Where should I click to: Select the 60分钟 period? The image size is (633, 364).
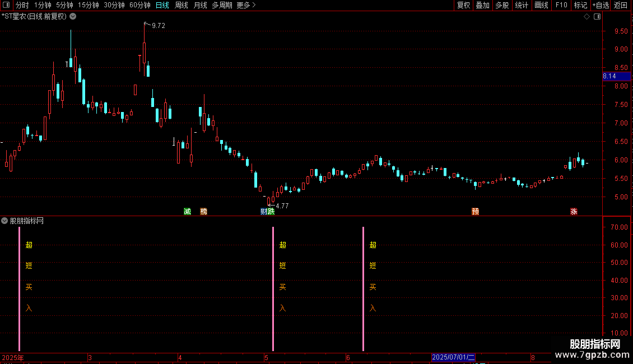[139, 5]
